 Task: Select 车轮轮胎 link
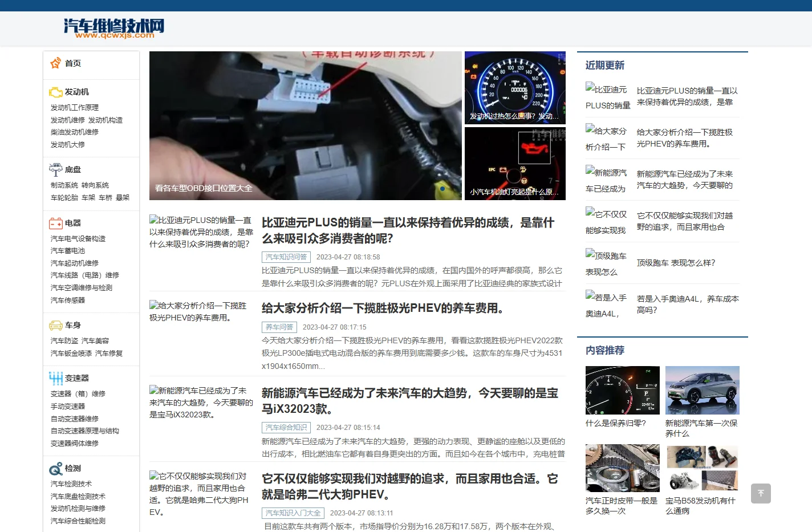coord(64,198)
